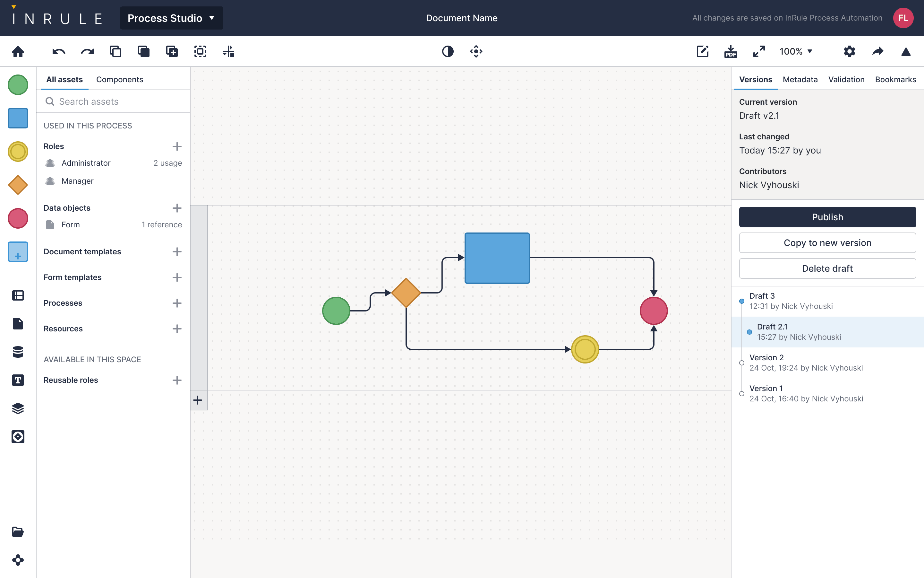This screenshot has width=924, height=578.
Task: Export the diagram as PDF
Action: coord(731,51)
